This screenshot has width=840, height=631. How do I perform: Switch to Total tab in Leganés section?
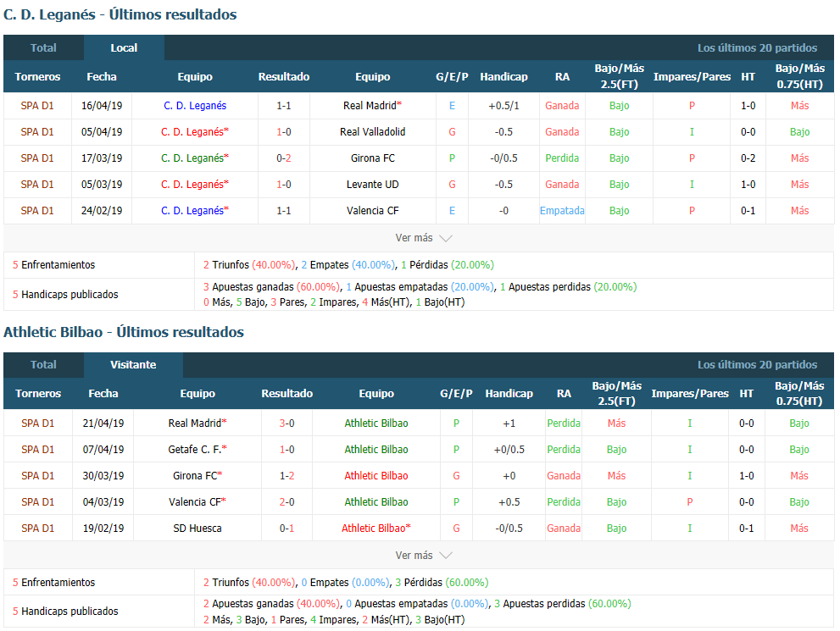pyautogui.click(x=43, y=47)
